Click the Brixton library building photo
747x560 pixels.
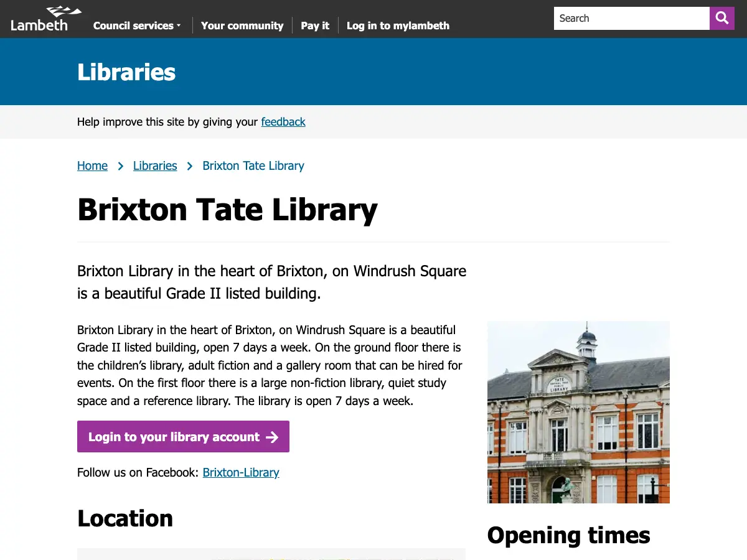pyautogui.click(x=578, y=412)
